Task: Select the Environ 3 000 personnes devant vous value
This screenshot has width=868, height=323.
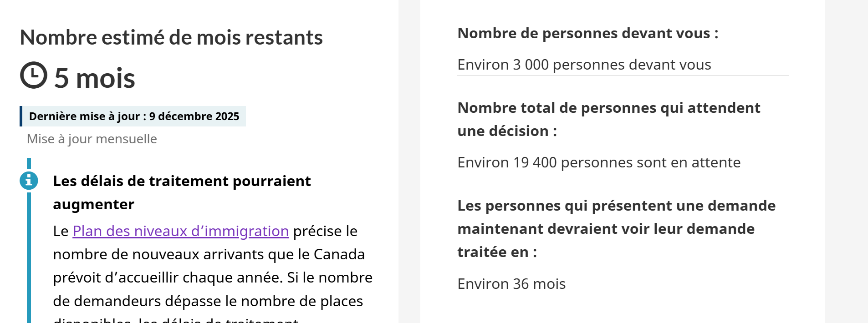Action: pyautogui.click(x=584, y=65)
